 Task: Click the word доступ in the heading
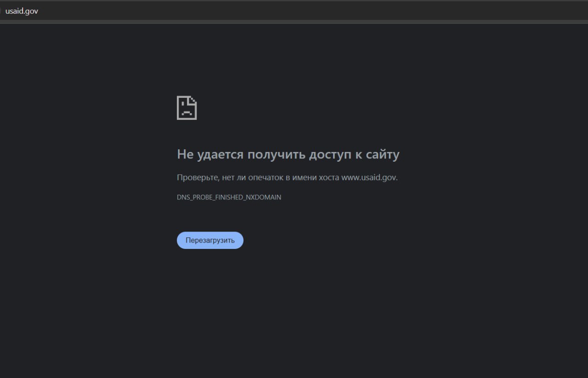(x=330, y=155)
